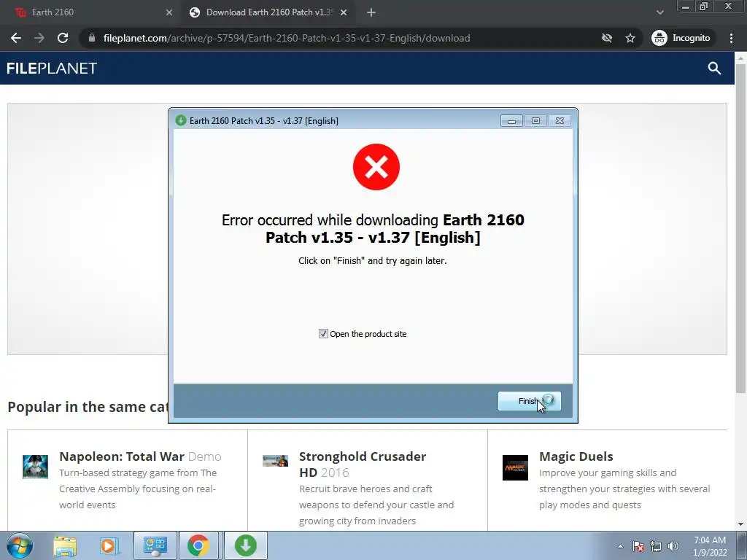
Task: Restore down the Chrome browser window
Action: pos(703,7)
